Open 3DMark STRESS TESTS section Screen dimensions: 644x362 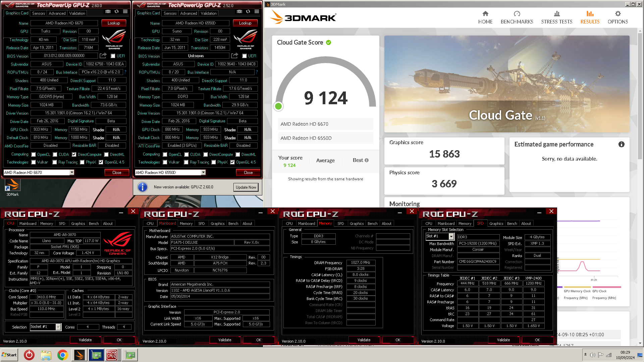point(557,17)
